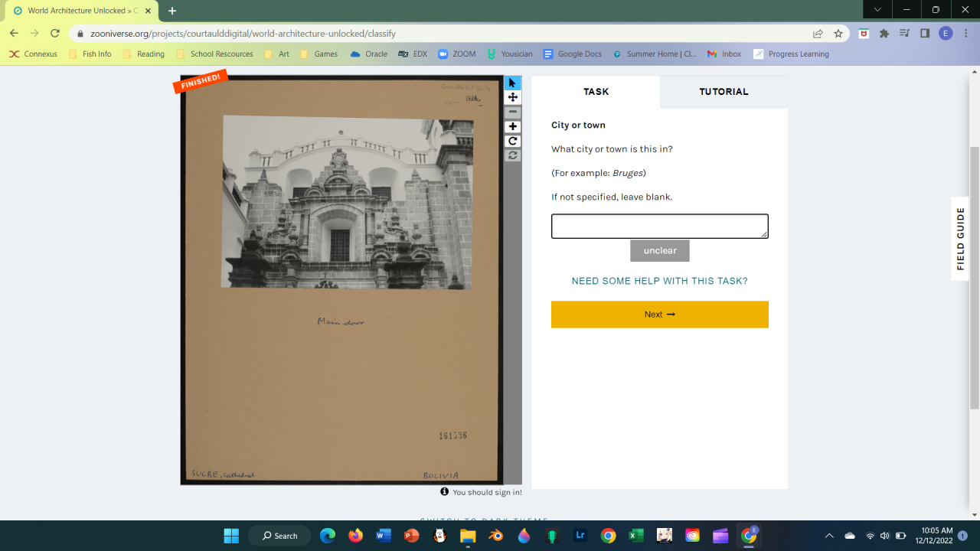Open the taskbar Search box

tap(279, 536)
